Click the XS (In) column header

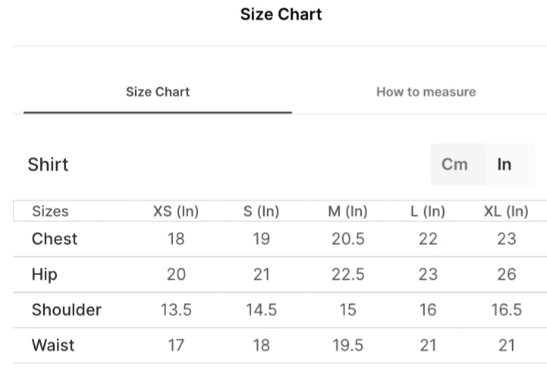[x=175, y=212]
